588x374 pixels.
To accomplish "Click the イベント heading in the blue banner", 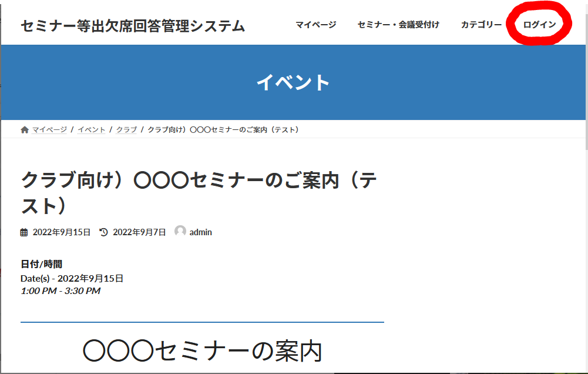I will (293, 82).
